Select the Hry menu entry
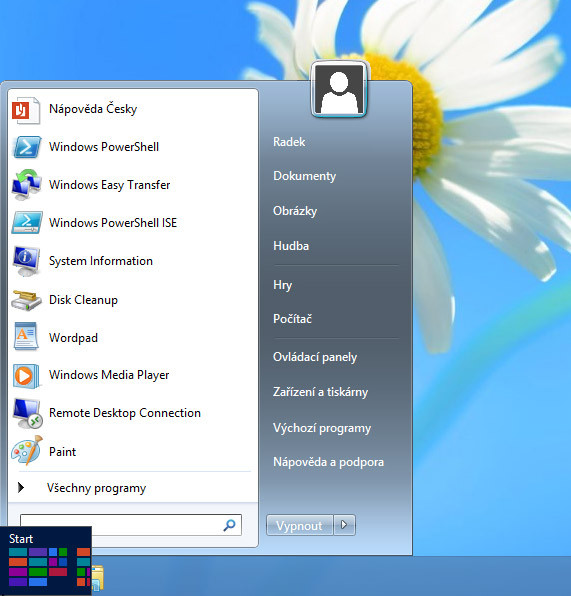571x596 pixels. coord(282,285)
